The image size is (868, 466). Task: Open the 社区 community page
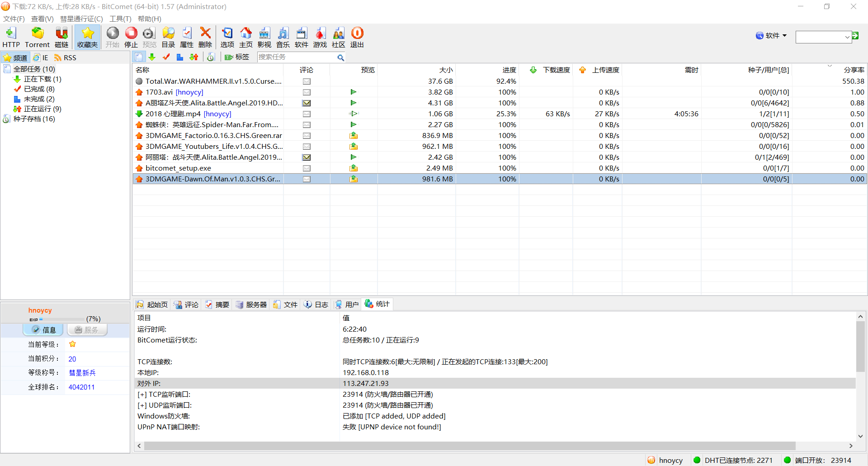pos(339,38)
